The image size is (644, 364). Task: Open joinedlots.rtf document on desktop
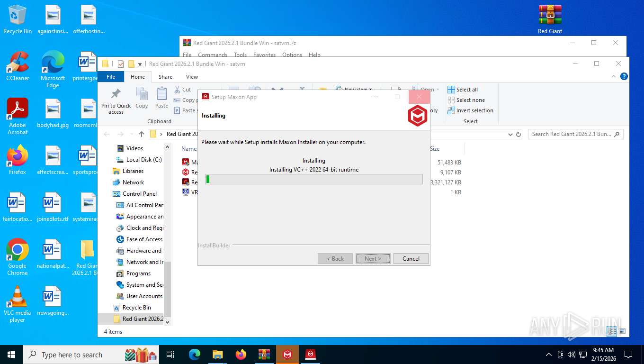pos(53,208)
